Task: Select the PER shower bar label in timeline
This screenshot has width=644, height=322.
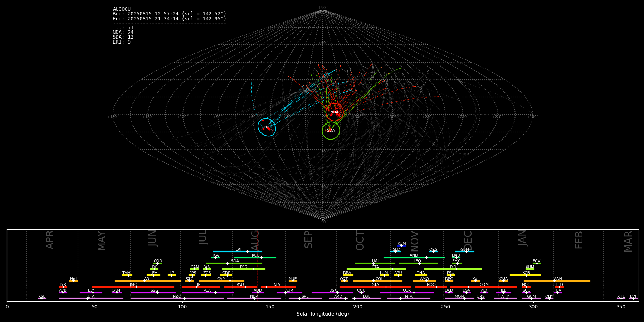Action: pos(244,267)
